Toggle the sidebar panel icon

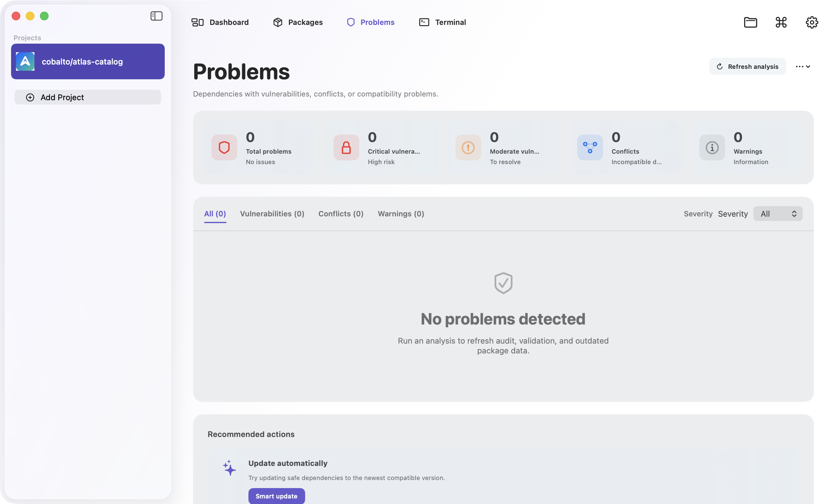(x=156, y=16)
